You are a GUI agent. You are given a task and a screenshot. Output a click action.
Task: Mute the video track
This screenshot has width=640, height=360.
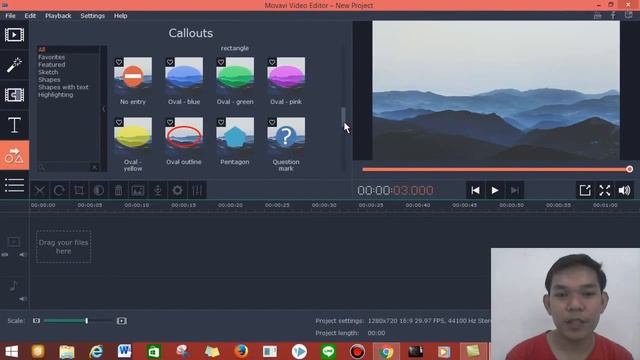point(22,255)
